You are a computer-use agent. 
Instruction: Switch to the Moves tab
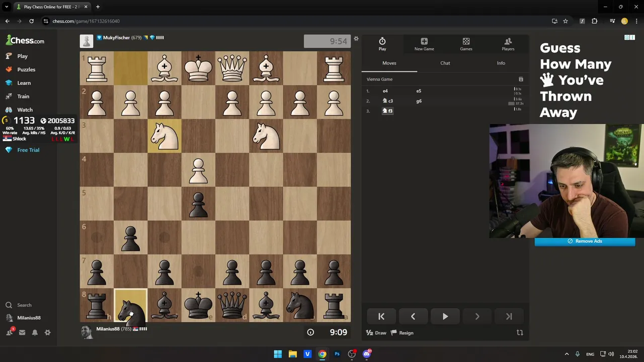click(x=389, y=63)
